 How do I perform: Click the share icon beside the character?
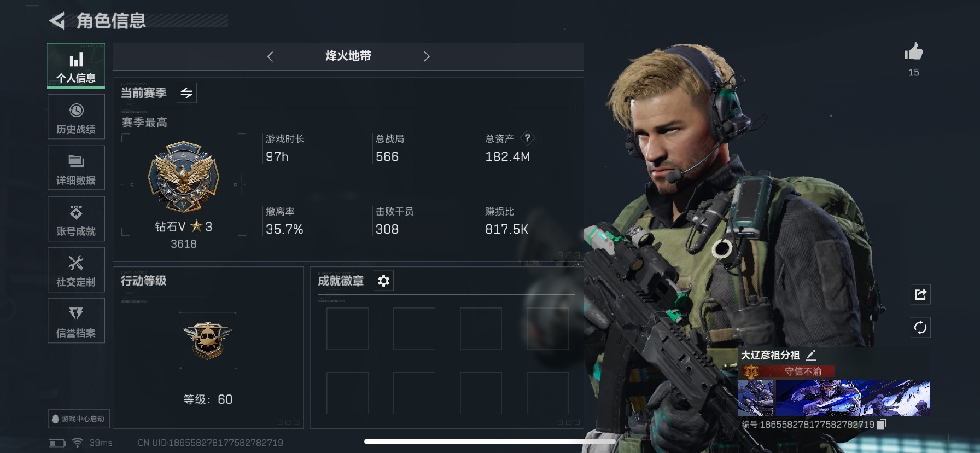920,294
